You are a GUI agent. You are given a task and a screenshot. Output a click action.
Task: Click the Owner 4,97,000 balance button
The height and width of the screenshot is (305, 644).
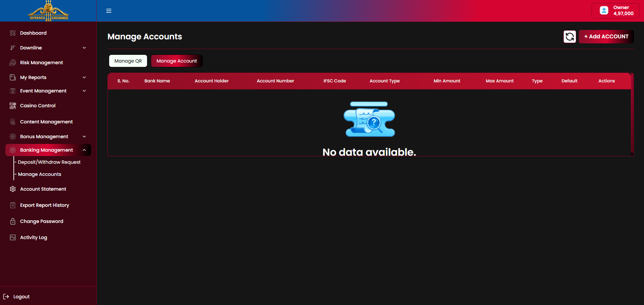click(x=615, y=10)
